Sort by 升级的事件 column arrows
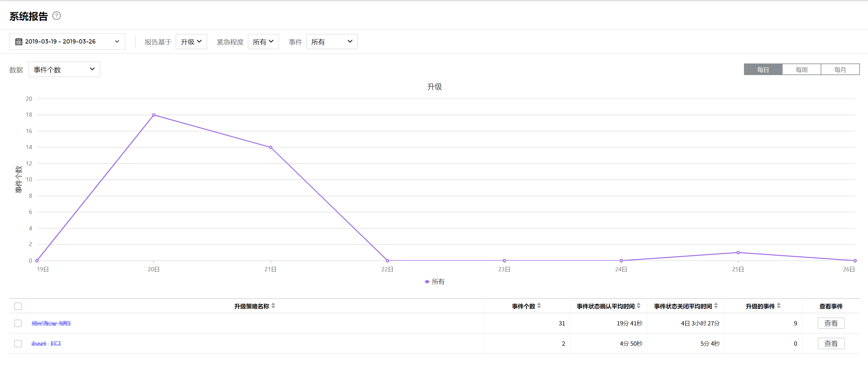 (779, 306)
